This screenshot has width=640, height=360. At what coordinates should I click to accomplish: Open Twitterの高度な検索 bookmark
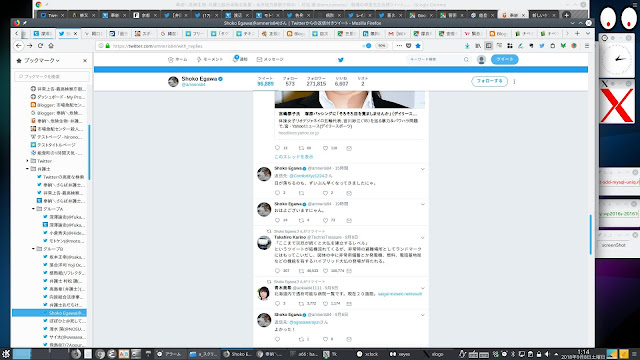pyautogui.click(x=60, y=177)
